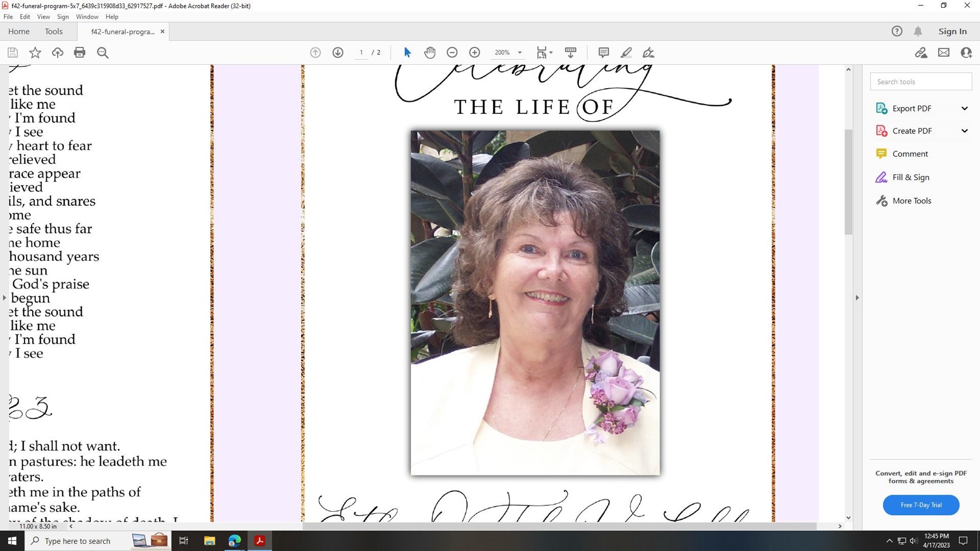Switch to presentation mode icon
The width and height of the screenshot is (980, 551).
(571, 52)
